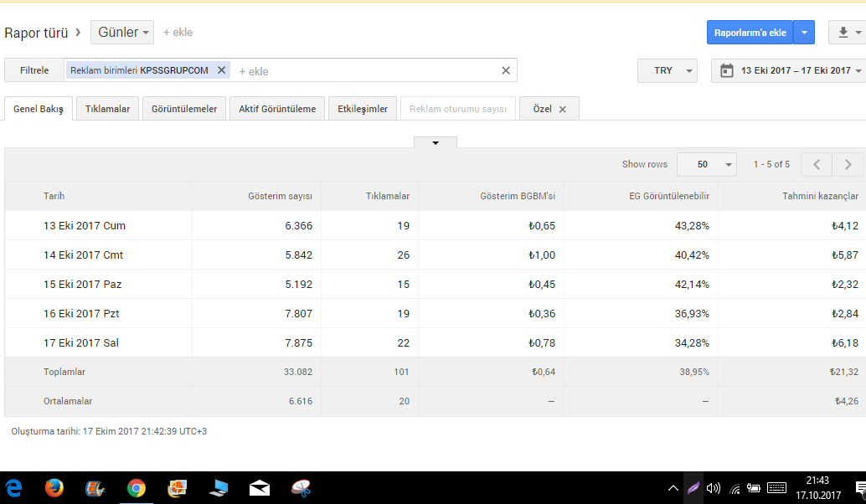Select row 15 Eki 2017 Paz
The width and height of the screenshot is (866, 504).
coord(436,284)
